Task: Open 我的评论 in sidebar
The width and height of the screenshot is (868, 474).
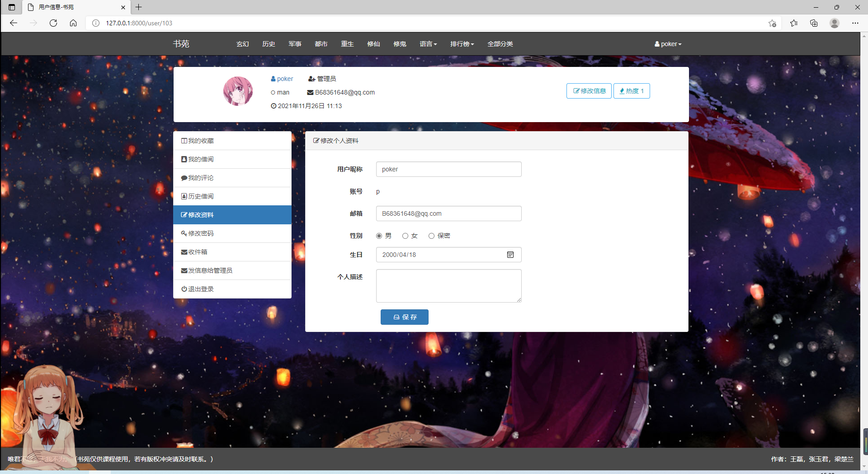Action: coord(232,178)
